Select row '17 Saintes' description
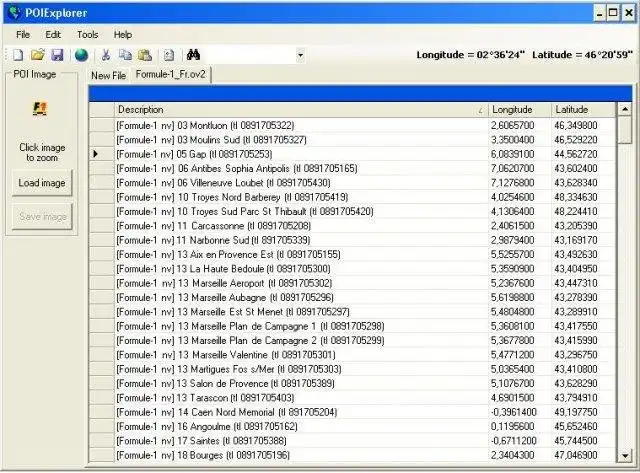The width and height of the screenshot is (640, 473). [x=301, y=441]
